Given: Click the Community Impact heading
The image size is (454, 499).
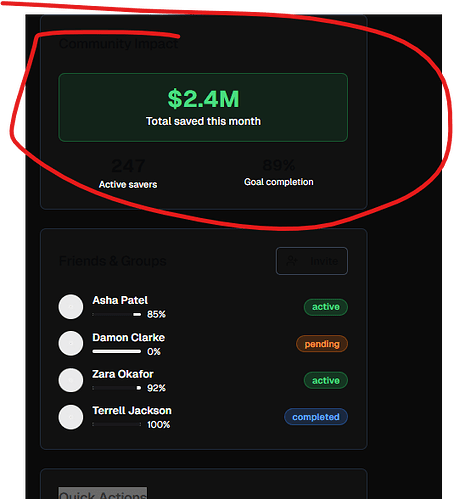Looking at the screenshot, I should coord(119,44).
